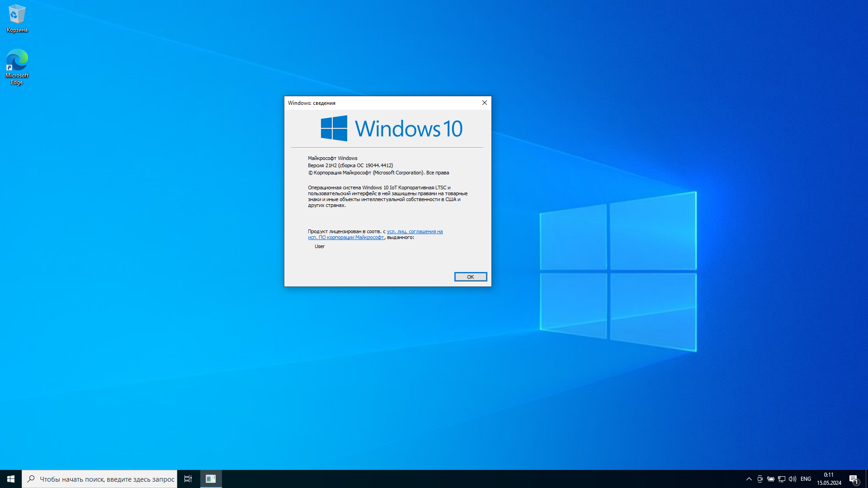Click the winver app icon in taskbar

[x=211, y=479]
